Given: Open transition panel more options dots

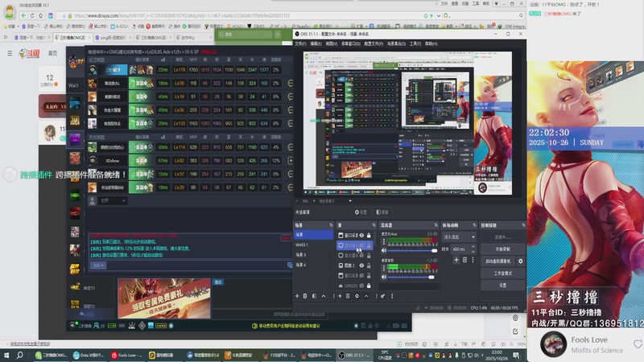Looking at the screenshot, I should click(473, 260).
